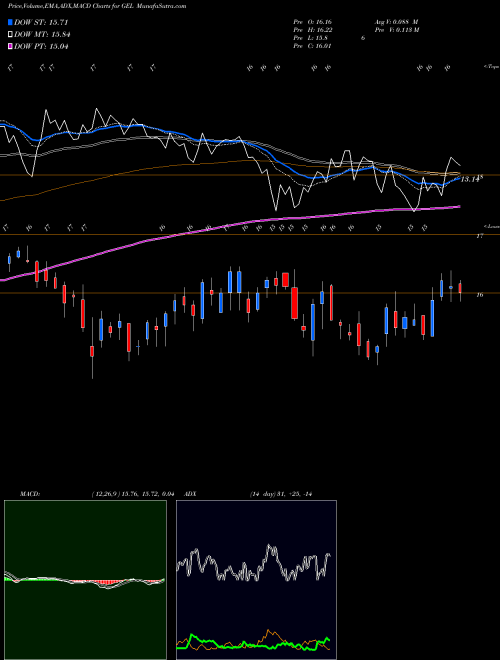Image resolution: width=500 pixels, height=660 pixels.
Task: Click the 'Avg V: 0.088 M' value
Action: pos(396,22)
